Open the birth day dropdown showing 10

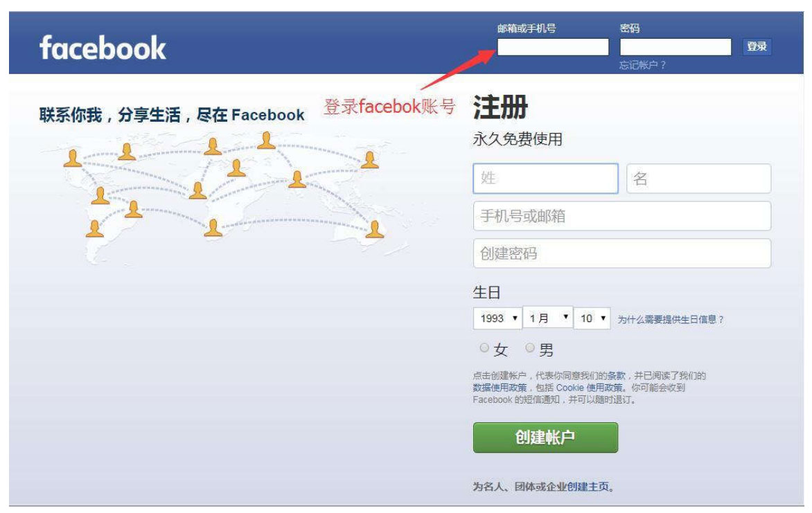pyautogui.click(x=592, y=318)
